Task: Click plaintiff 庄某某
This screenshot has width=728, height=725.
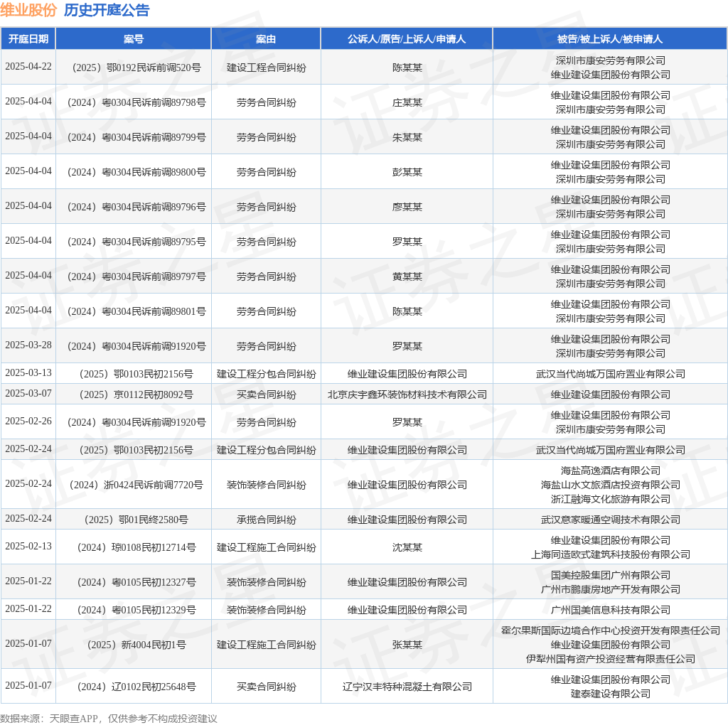Action: (x=407, y=102)
